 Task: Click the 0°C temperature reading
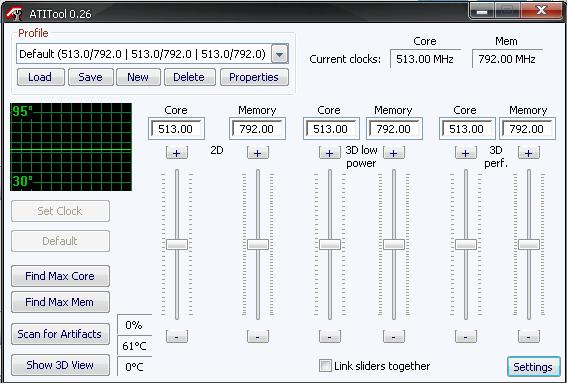tap(134, 367)
